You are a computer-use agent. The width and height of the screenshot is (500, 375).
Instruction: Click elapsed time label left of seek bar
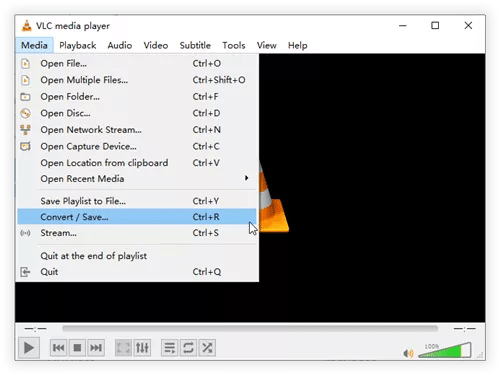tap(35, 329)
